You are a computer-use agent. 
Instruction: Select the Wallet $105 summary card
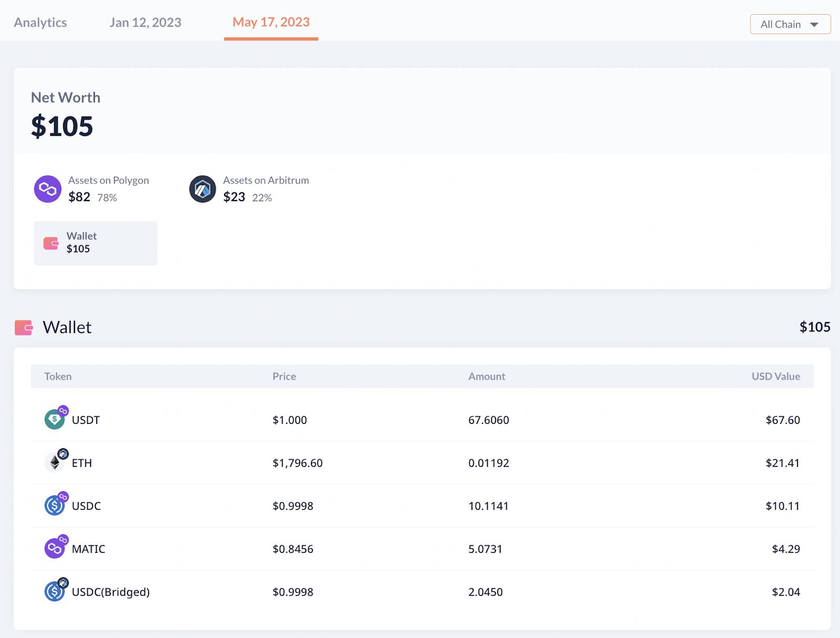[96, 243]
